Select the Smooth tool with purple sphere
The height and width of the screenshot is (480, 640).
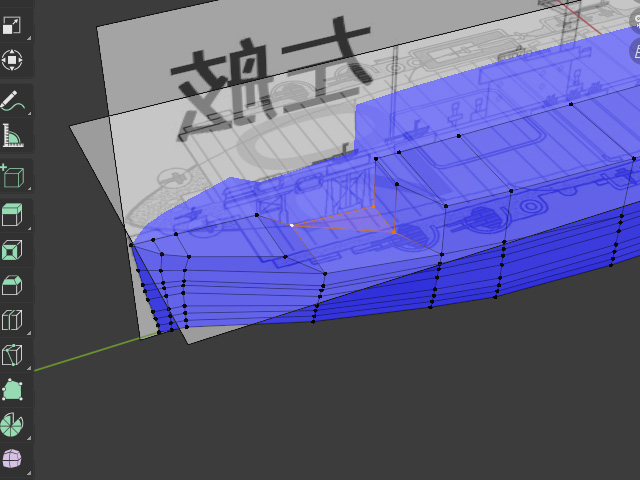pos(12,459)
